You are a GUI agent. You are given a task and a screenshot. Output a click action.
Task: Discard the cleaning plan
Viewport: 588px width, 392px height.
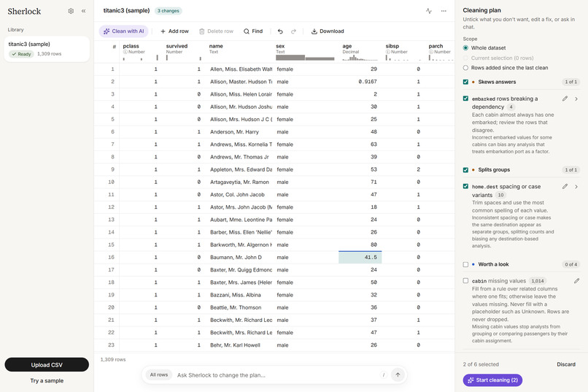pos(566,364)
